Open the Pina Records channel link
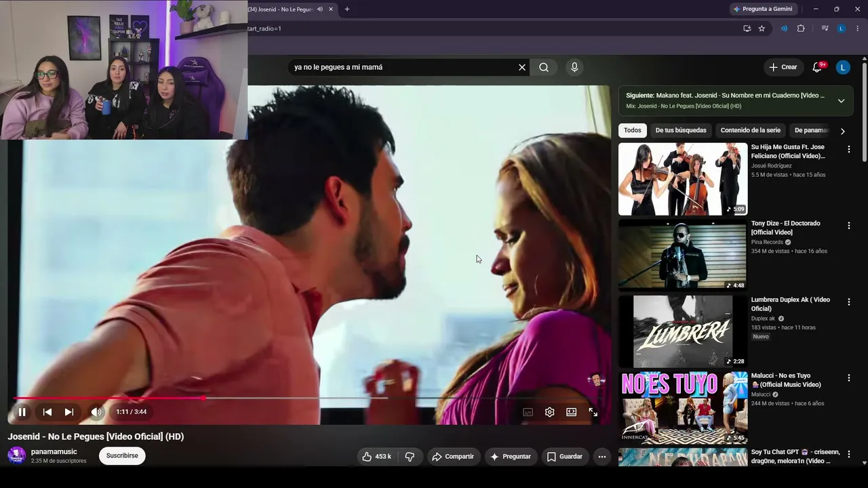868x488 pixels. [767, 242]
